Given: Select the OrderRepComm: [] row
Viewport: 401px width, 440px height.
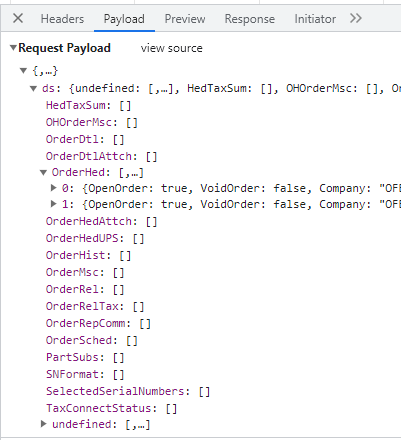Looking at the screenshot, I should [98, 323].
